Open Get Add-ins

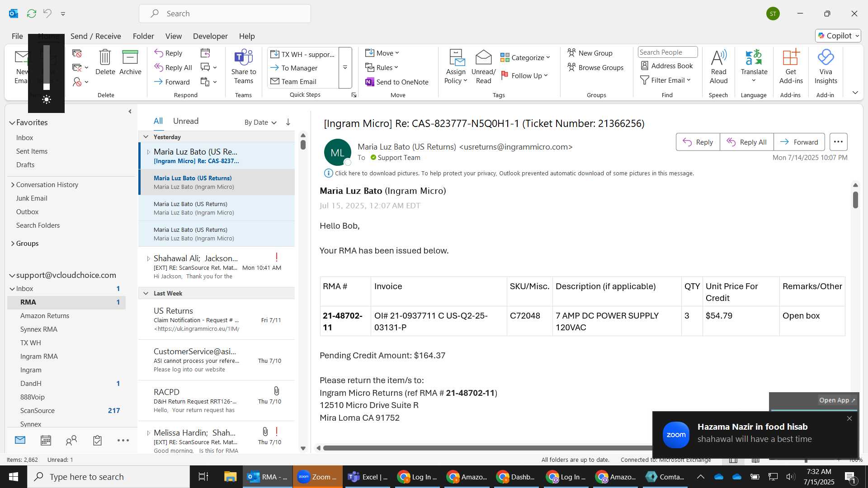[x=791, y=67]
